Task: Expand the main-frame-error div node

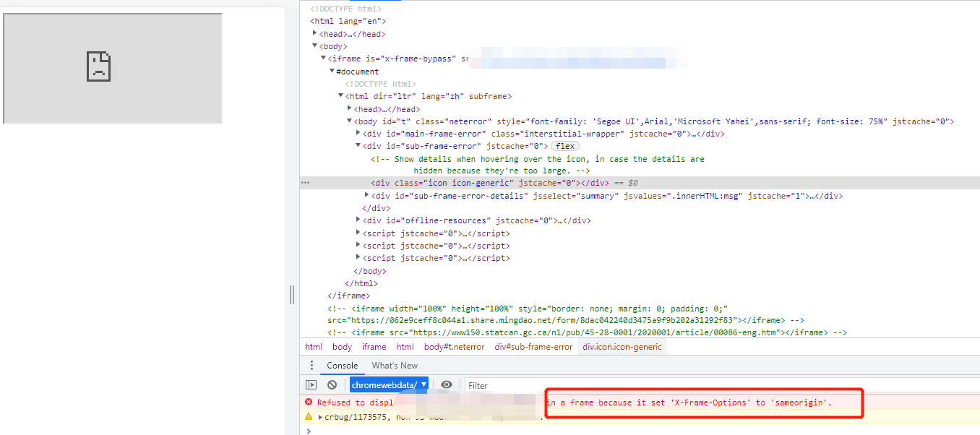Action: tap(358, 133)
